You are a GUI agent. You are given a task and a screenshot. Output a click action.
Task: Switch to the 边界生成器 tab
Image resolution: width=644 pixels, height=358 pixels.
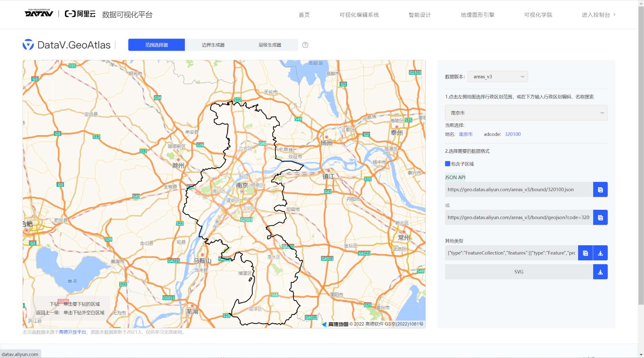(x=213, y=45)
